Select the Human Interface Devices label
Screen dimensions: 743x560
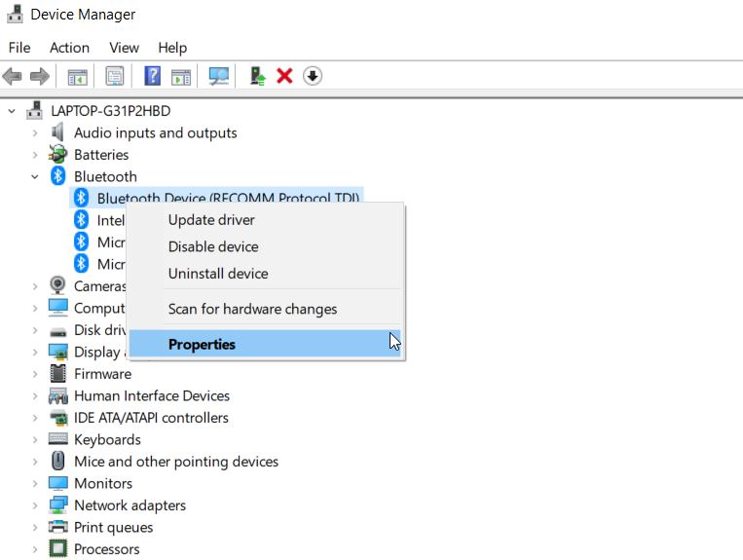point(152,395)
